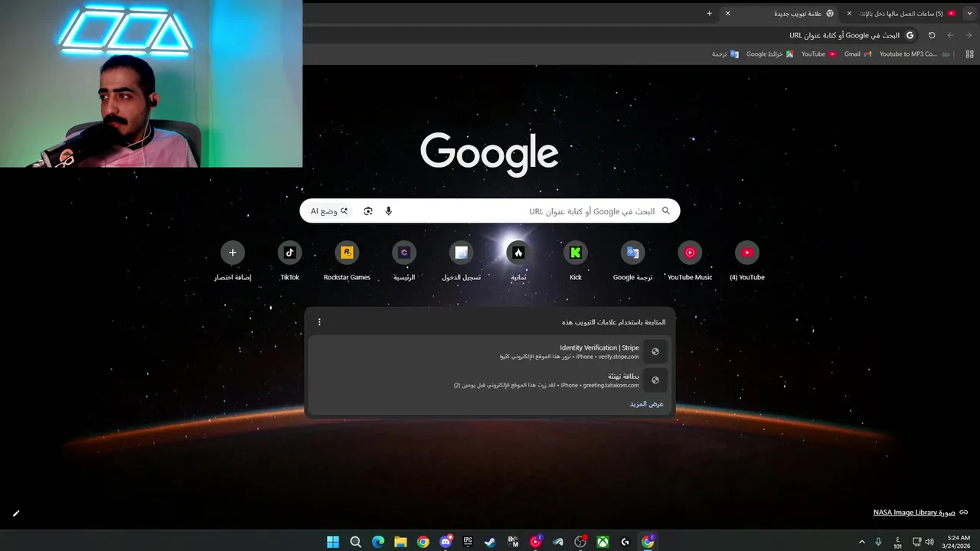This screenshot has height=551, width=980.
Task: Click the browser Back arrow
Action: point(950,35)
